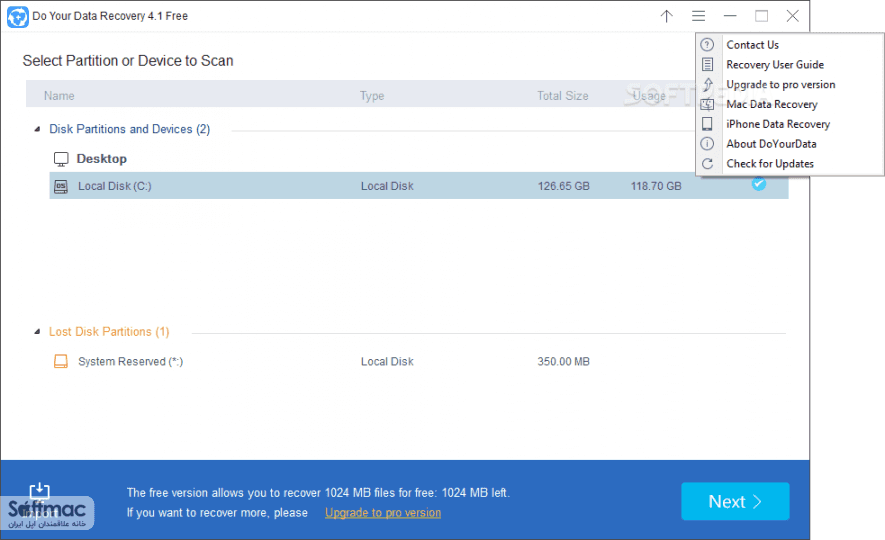Minimize the Data Recovery window
The width and height of the screenshot is (885, 540).
(x=730, y=16)
